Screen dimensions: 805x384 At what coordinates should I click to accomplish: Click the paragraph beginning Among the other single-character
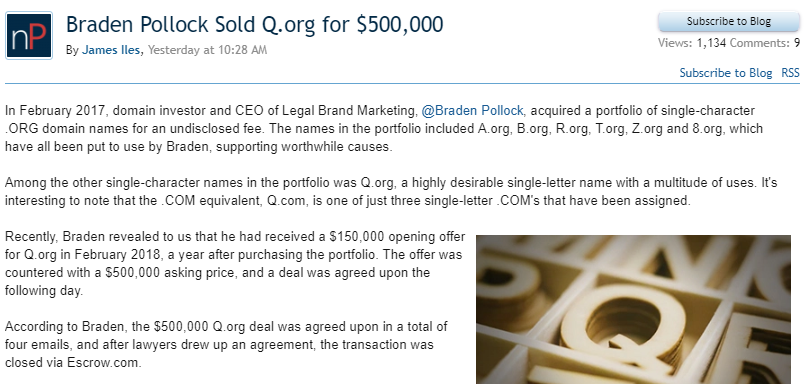click(391, 191)
